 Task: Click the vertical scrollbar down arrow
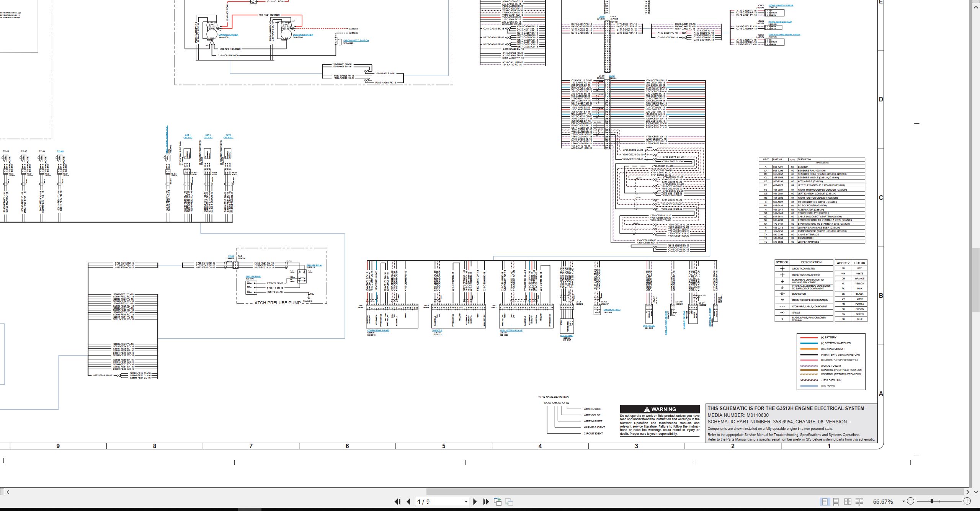coord(977,491)
